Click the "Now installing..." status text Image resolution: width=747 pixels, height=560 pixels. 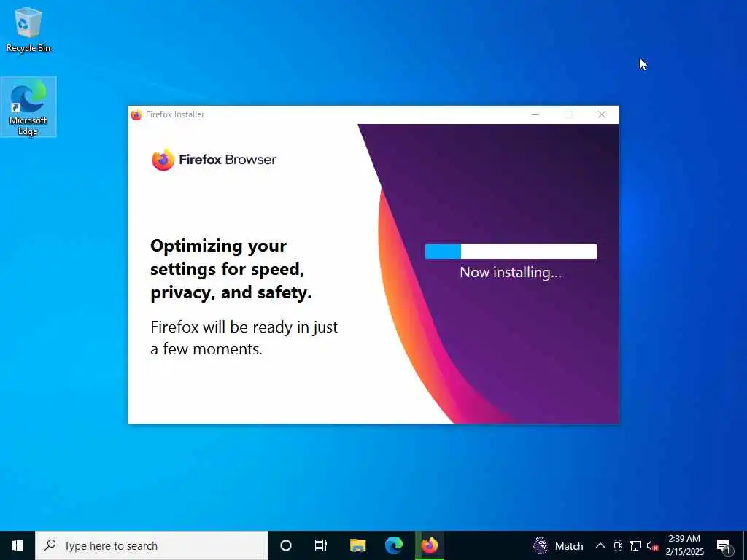(x=511, y=273)
